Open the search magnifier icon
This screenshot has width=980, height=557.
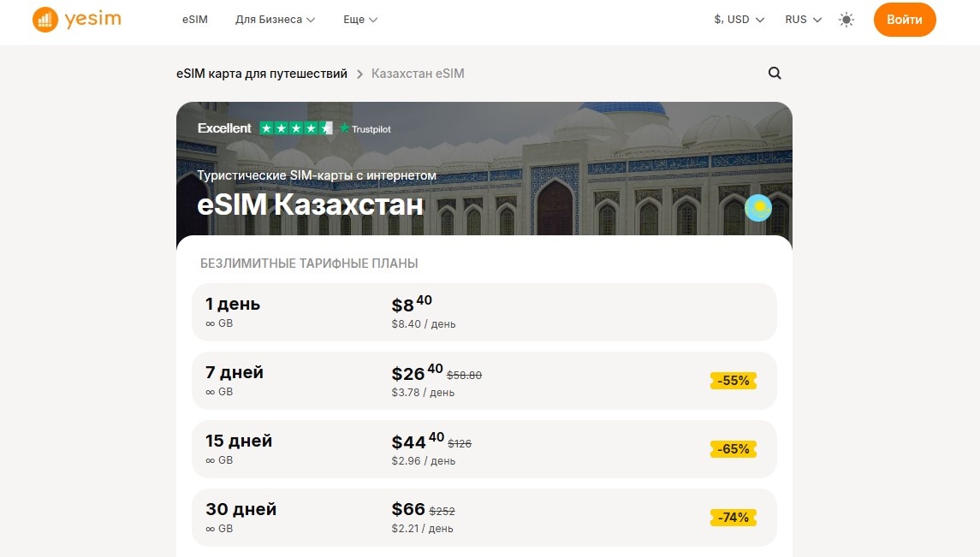(774, 74)
